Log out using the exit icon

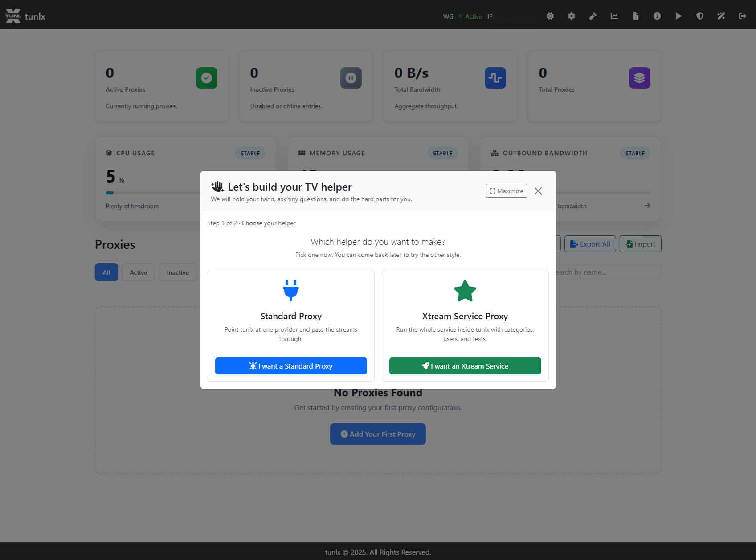743,16
